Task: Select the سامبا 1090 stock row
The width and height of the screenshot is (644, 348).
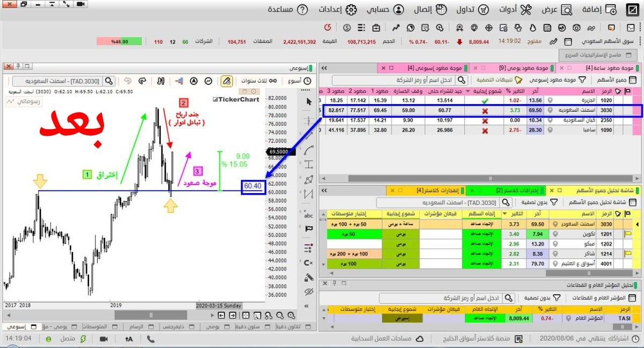Action: tap(480, 130)
